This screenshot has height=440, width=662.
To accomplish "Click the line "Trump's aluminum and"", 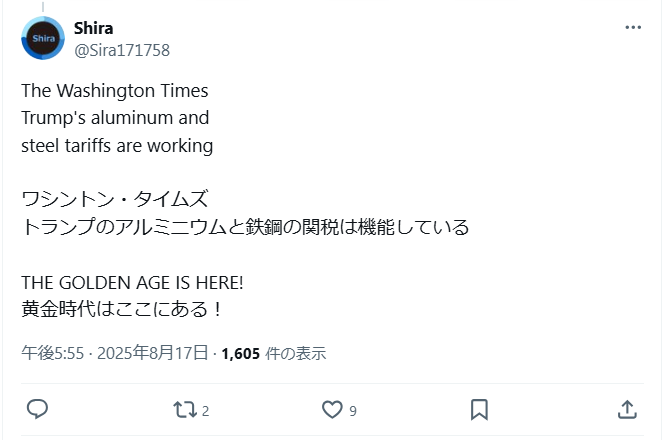I will (115, 118).
